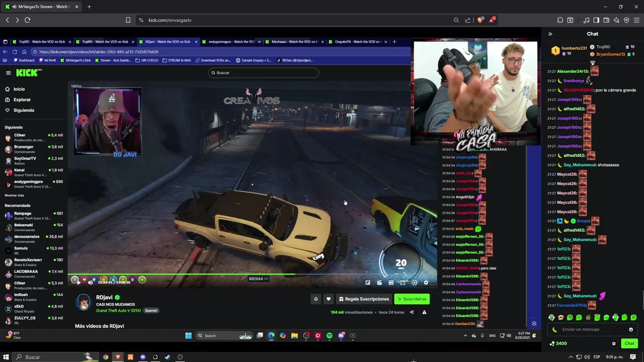Open the Brave Rewards triangle icon
The height and width of the screenshot is (362, 644).
(x=492, y=20)
